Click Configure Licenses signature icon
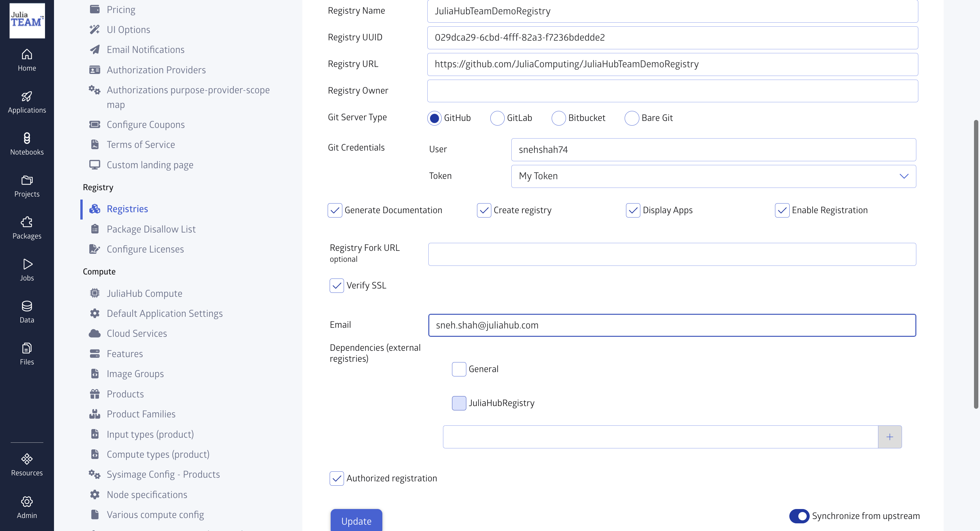Screen dimensions: 980x531 (x=94, y=249)
